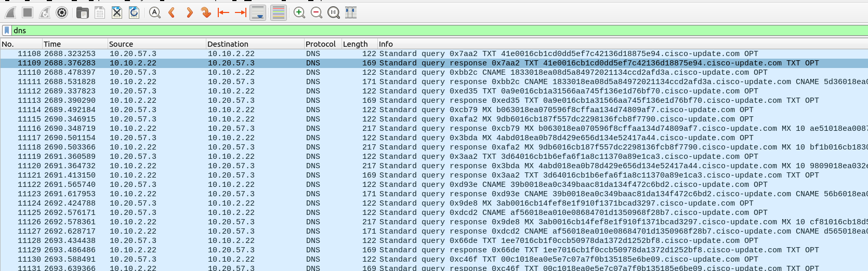Select packet number 11118

(434, 147)
